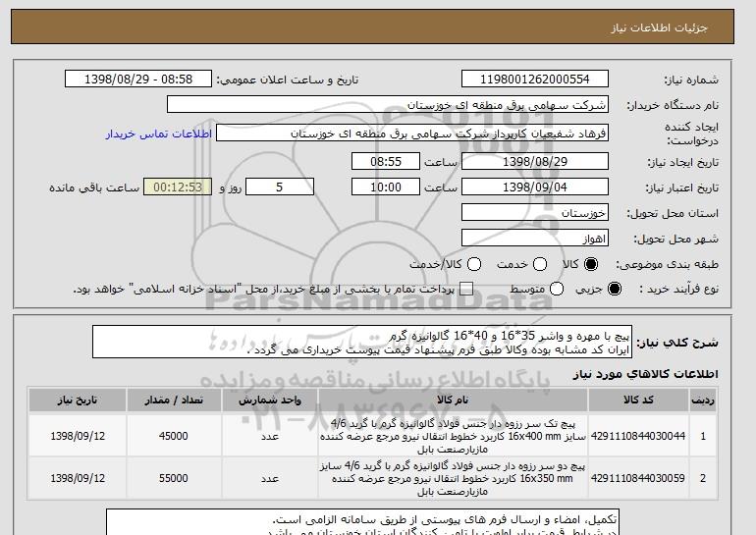Click the شرح کلی نیاز description box
The height and width of the screenshot is (535, 756).
point(362,342)
